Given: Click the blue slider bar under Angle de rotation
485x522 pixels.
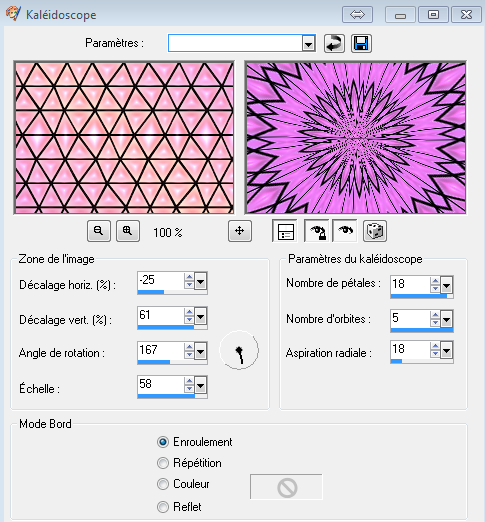Looking at the screenshot, I should pyautogui.click(x=172, y=362).
